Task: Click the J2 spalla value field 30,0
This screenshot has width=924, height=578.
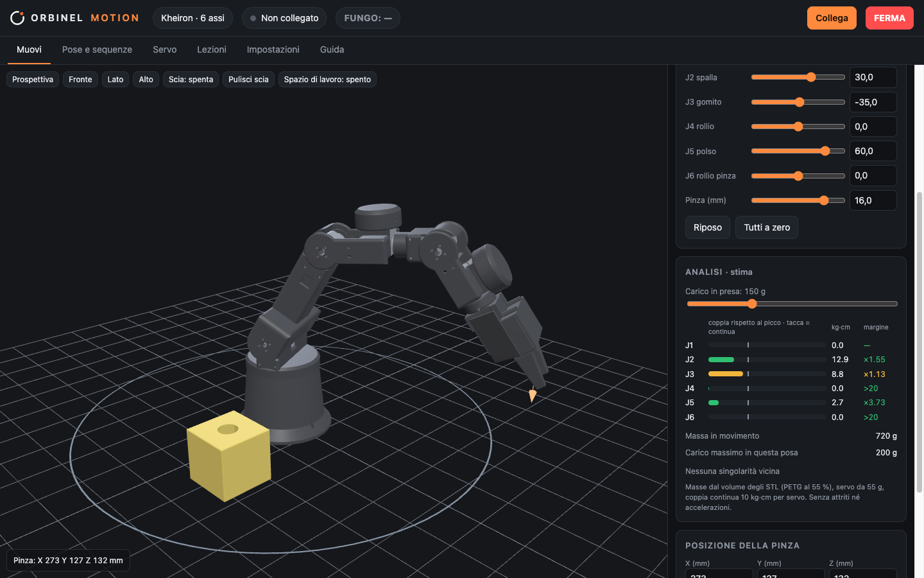Action: (x=873, y=77)
